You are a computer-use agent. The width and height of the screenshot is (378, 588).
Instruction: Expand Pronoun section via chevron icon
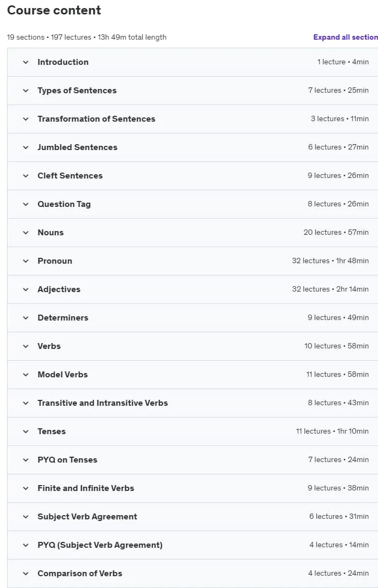[x=26, y=261]
